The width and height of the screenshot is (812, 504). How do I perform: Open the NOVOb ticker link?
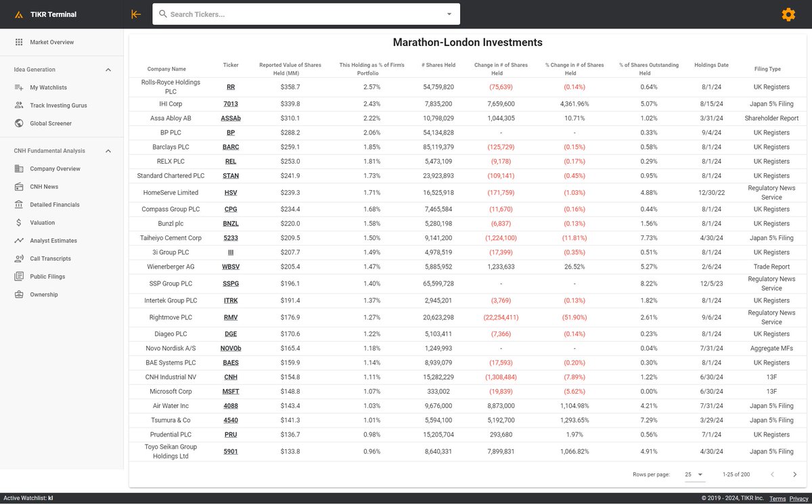(x=231, y=348)
